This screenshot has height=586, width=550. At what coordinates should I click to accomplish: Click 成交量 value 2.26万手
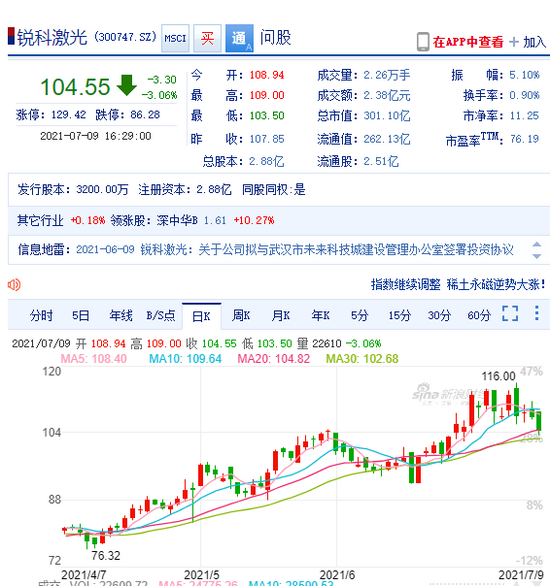pos(387,75)
